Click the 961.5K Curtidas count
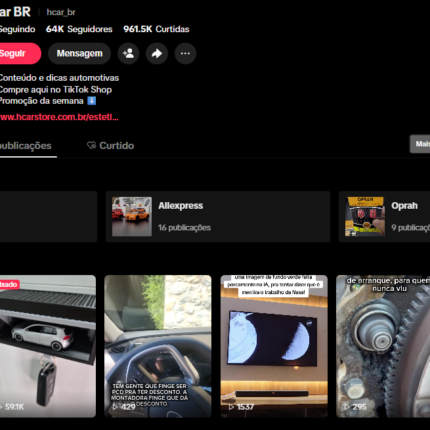Viewport: 430px width, 430px height. click(156, 29)
